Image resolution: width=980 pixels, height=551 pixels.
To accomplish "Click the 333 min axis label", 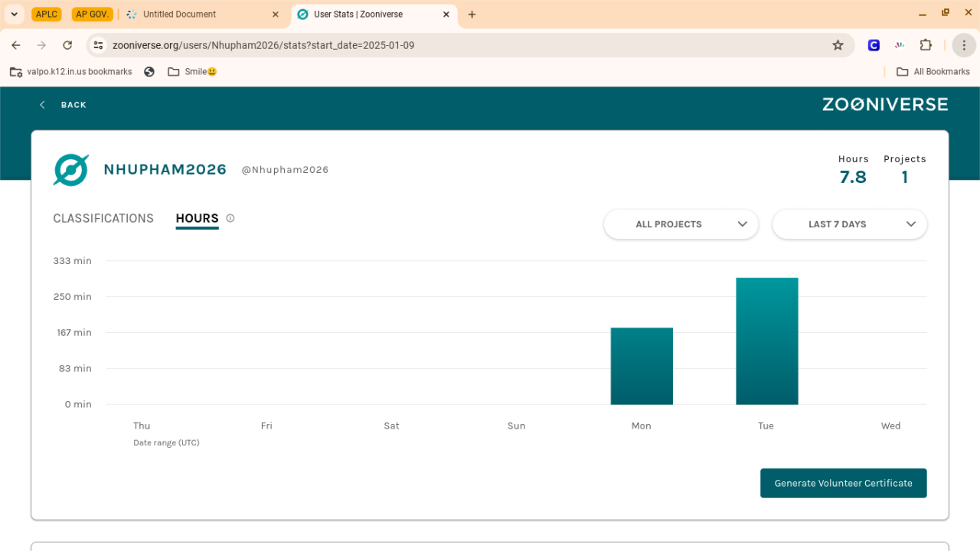I will point(72,261).
